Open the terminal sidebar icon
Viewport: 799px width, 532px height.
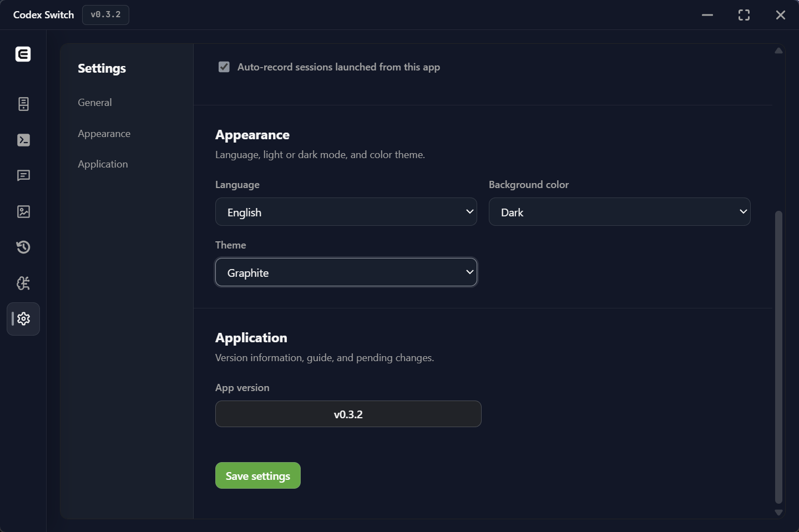(23, 140)
